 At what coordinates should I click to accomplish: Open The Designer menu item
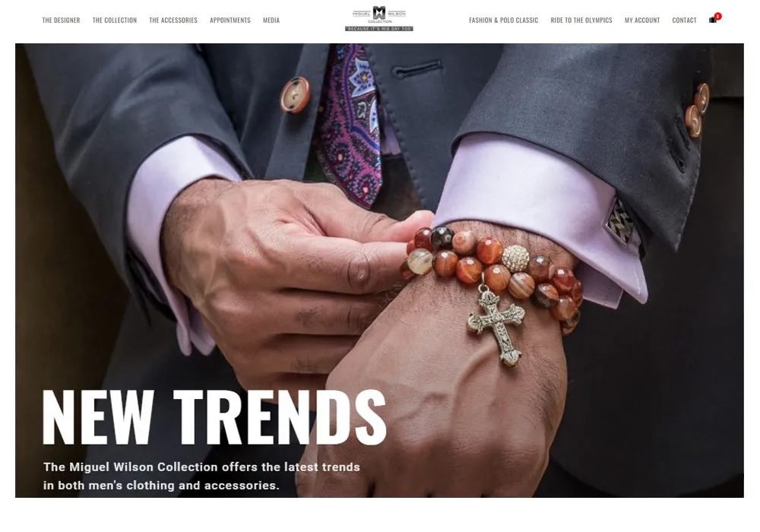click(x=61, y=21)
